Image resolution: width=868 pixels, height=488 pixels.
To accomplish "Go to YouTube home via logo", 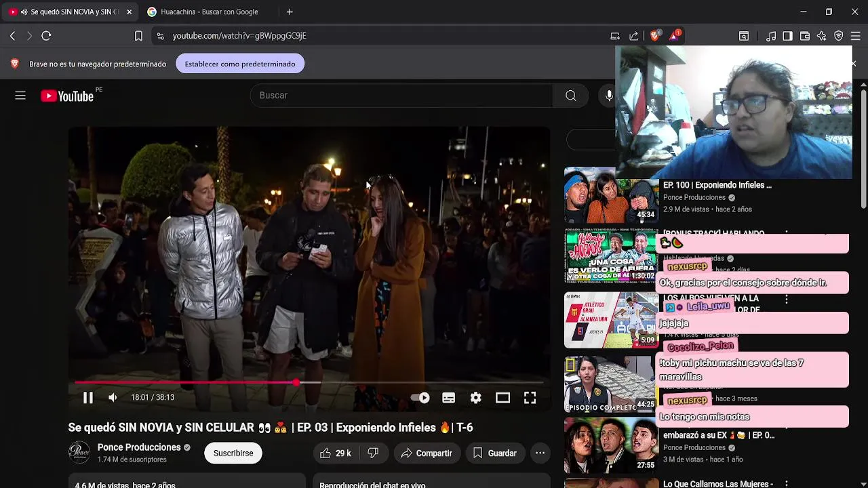I will 66,96.
